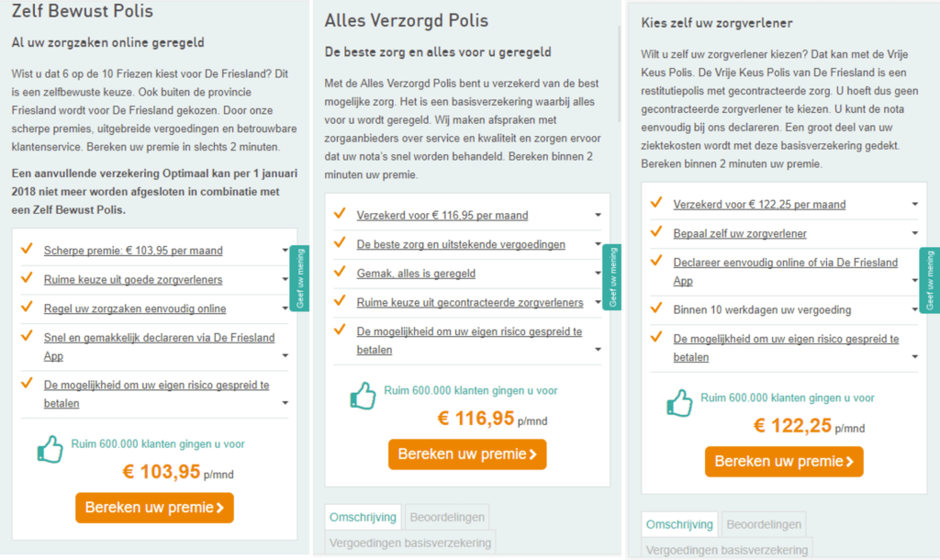Click checkmark icon beside 'Gemak, alles is geregeld'
This screenshot has height=560, width=940.
(x=340, y=273)
